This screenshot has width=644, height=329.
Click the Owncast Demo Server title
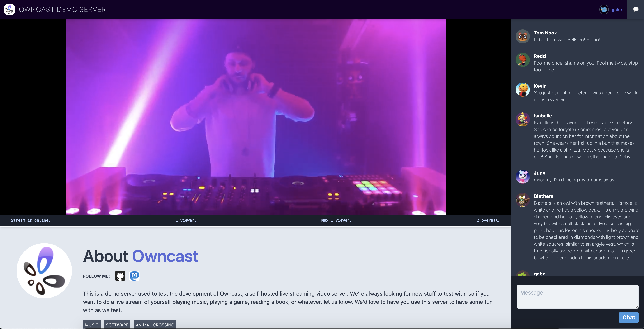(x=62, y=10)
